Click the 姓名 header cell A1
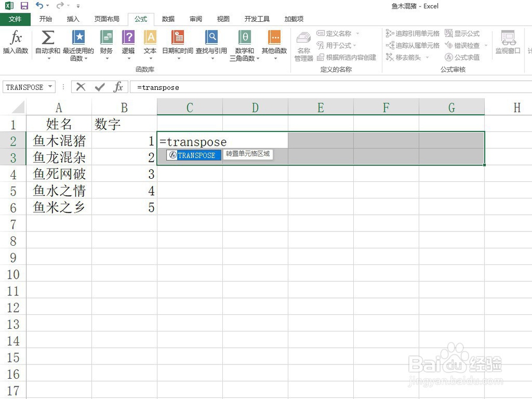Viewport: 532px width, 399px height. (59, 124)
